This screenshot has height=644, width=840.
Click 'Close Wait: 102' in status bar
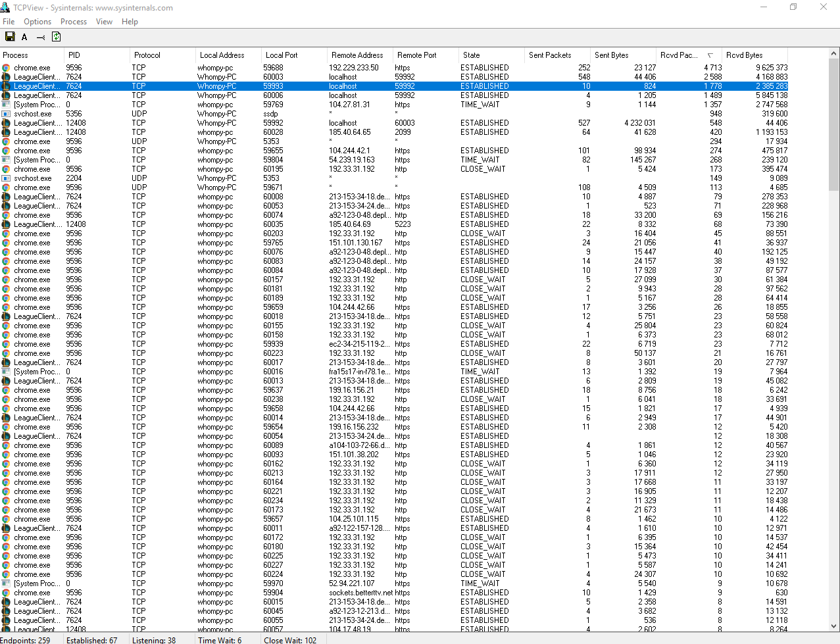[x=290, y=640]
